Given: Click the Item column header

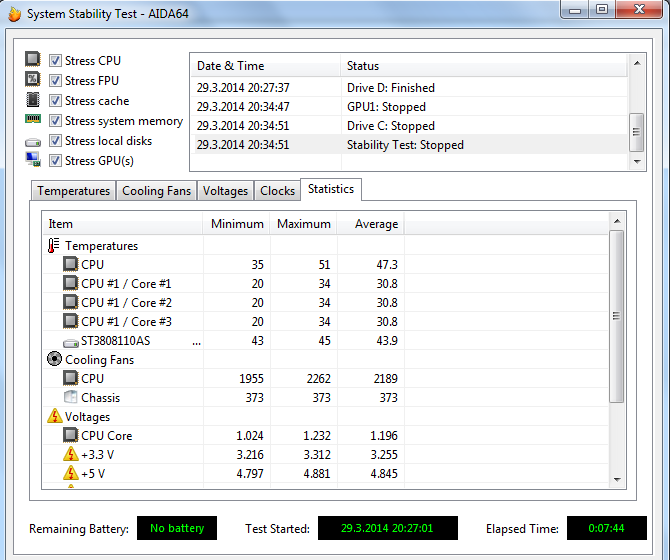Looking at the screenshot, I should [122, 224].
